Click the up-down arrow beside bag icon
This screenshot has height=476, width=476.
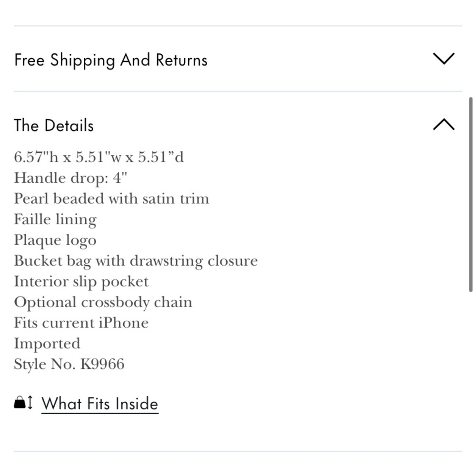click(30, 403)
